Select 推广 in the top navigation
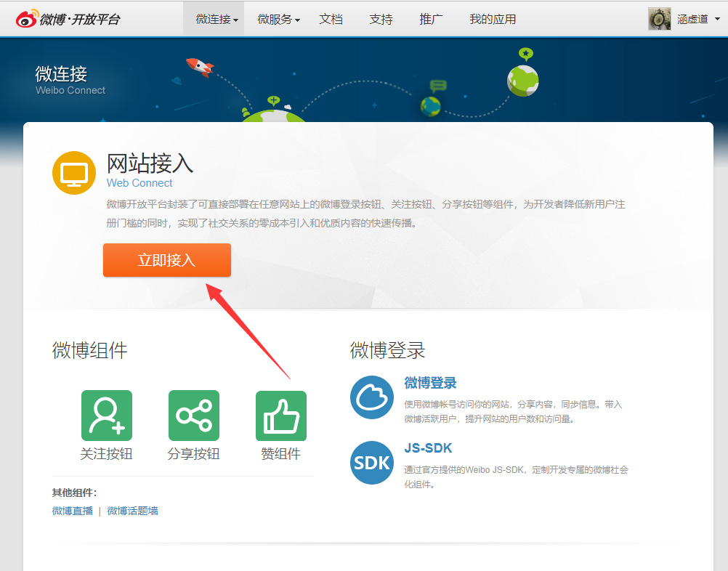The width and height of the screenshot is (728, 571). [x=431, y=20]
